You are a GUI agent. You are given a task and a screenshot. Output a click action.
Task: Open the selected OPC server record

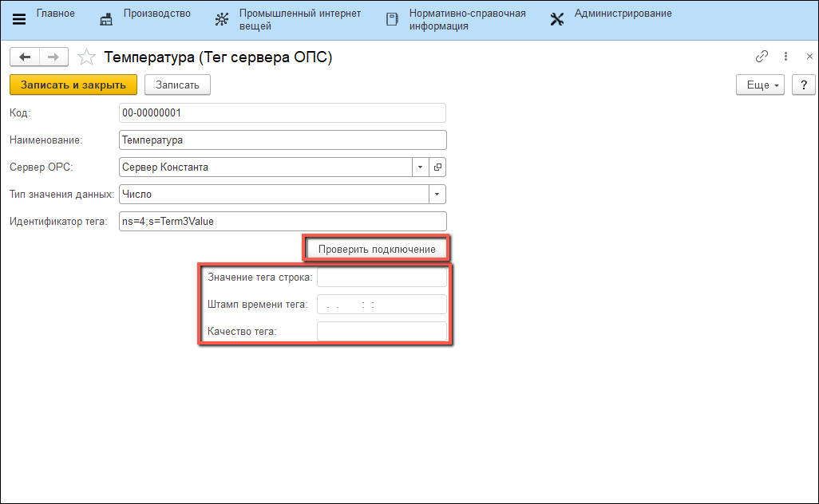point(437,167)
